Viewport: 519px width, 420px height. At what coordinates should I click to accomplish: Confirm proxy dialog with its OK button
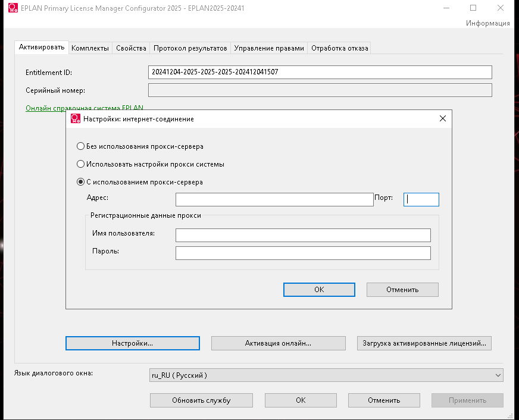click(319, 290)
